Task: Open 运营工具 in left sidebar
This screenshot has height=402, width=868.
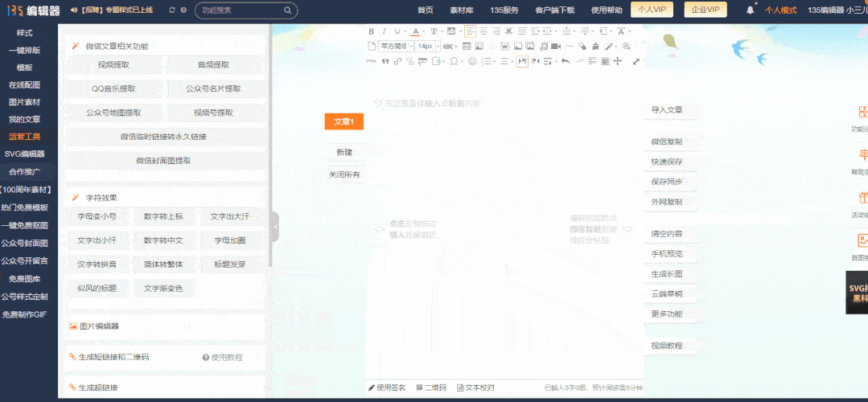Action: point(24,137)
